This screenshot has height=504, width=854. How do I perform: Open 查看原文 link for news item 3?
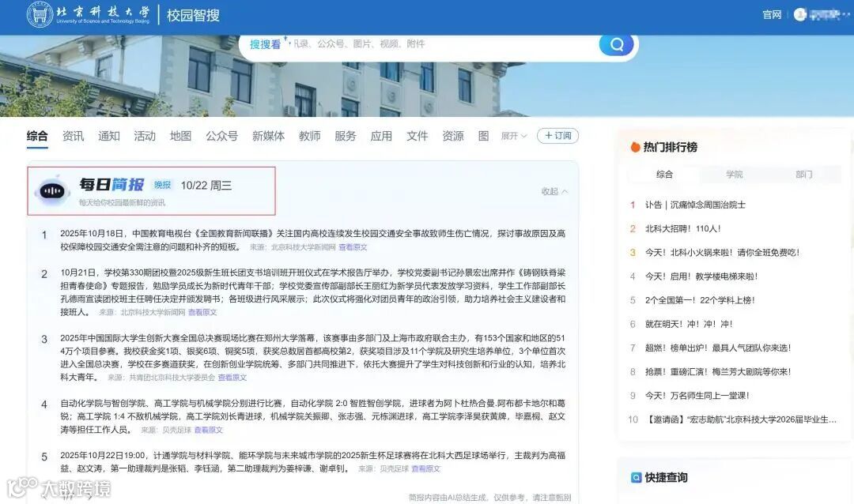232,377
